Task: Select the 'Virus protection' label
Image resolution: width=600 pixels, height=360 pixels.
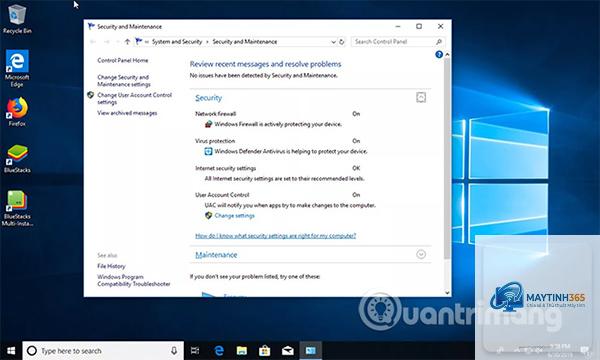Action: pyautogui.click(x=215, y=141)
